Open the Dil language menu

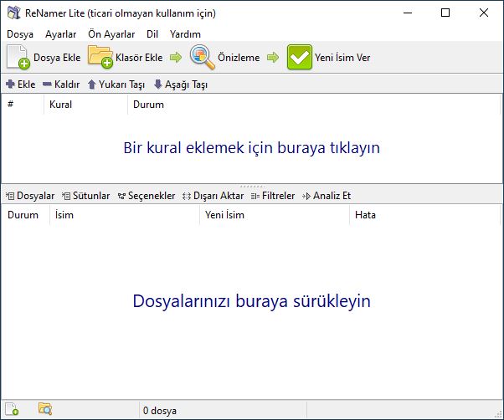(x=152, y=34)
